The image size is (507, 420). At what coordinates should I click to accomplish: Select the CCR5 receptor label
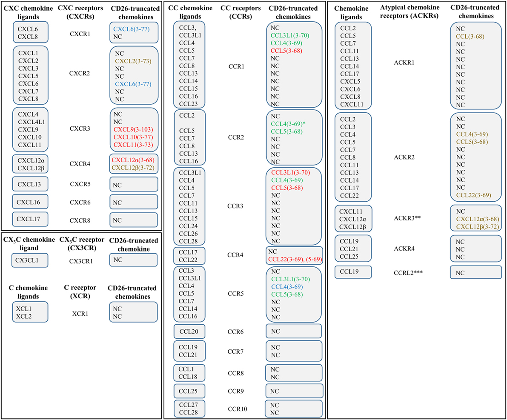coord(236,294)
